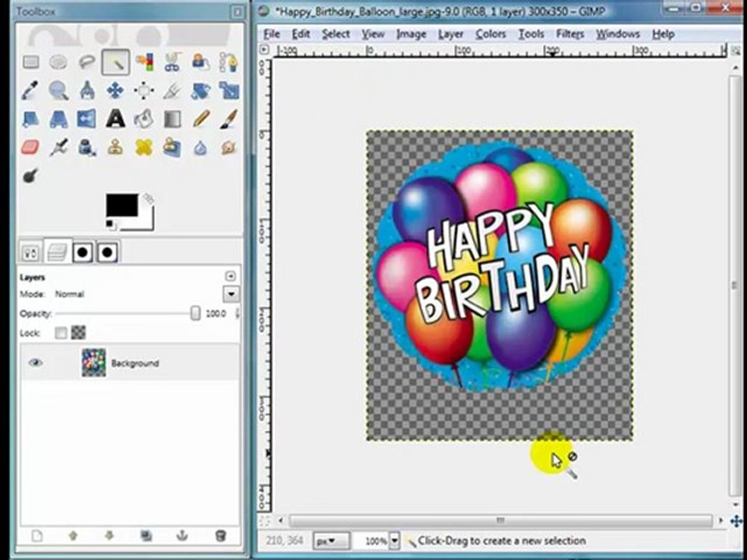This screenshot has height=560, width=747.
Task: Open the File menu
Action: click(272, 33)
